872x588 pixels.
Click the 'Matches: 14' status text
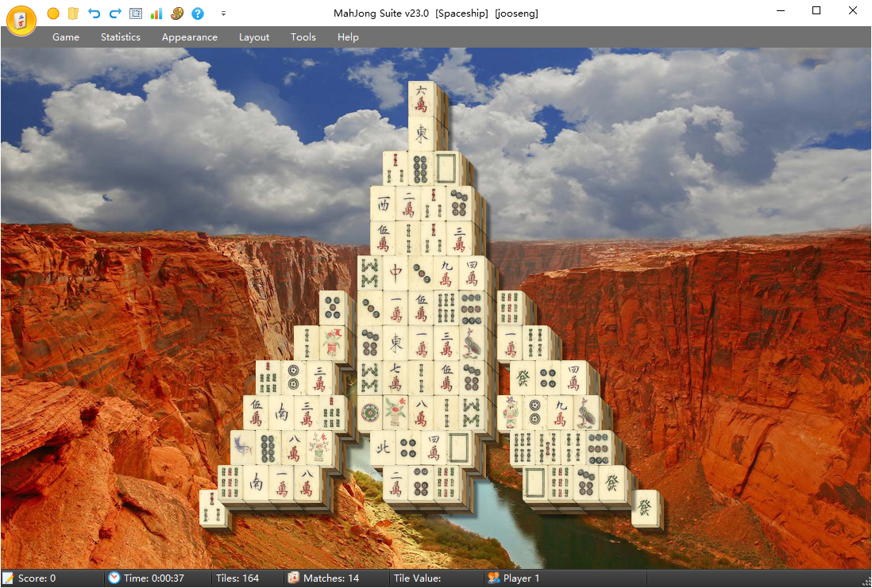coord(331,578)
